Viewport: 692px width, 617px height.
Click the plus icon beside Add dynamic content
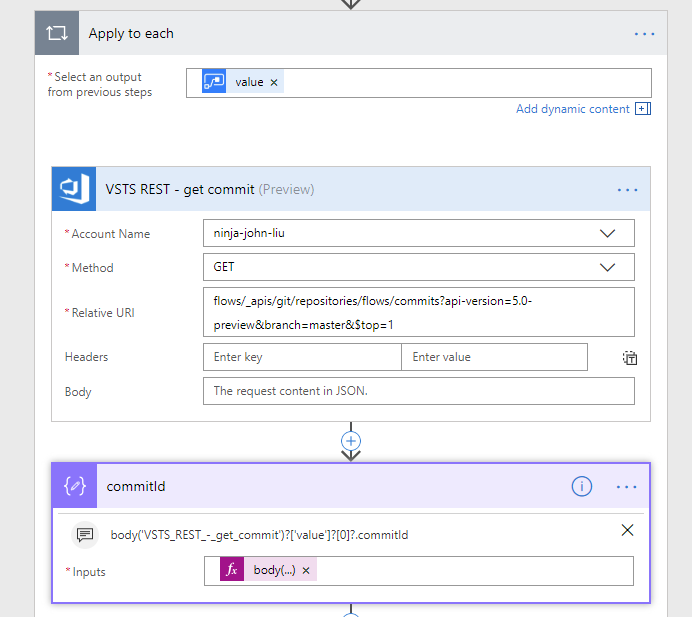click(643, 109)
